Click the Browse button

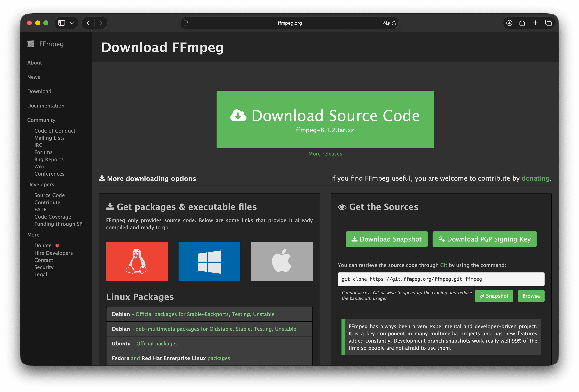(531, 296)
